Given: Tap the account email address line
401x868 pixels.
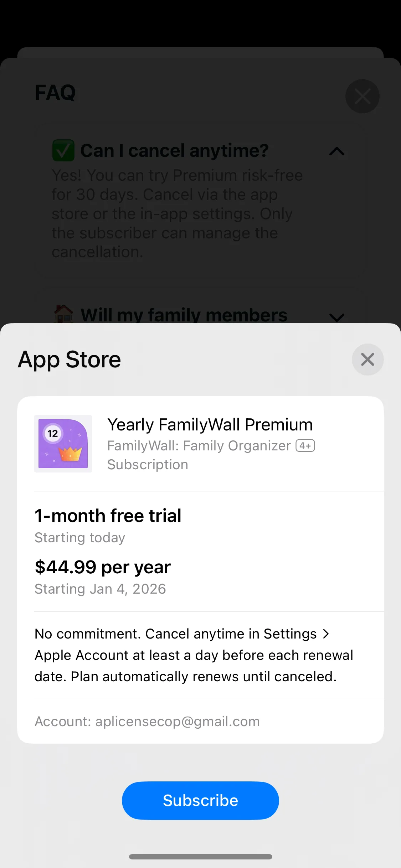Looking at the screenshot, I should point(147,722).
